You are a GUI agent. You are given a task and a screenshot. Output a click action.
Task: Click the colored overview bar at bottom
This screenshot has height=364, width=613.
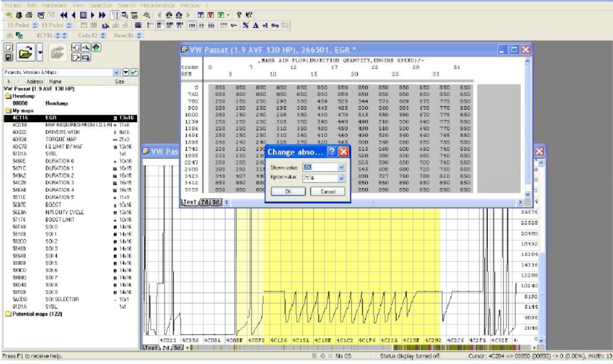click(362, 348)
